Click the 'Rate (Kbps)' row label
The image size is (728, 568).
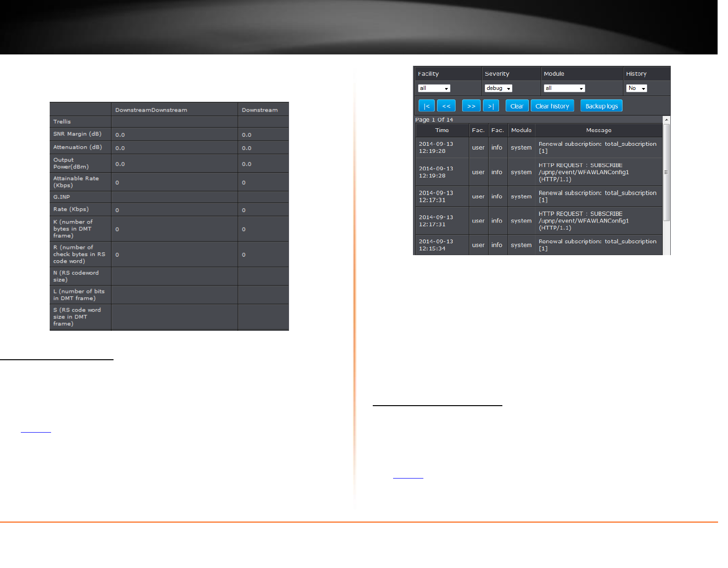tap(71, 209)
